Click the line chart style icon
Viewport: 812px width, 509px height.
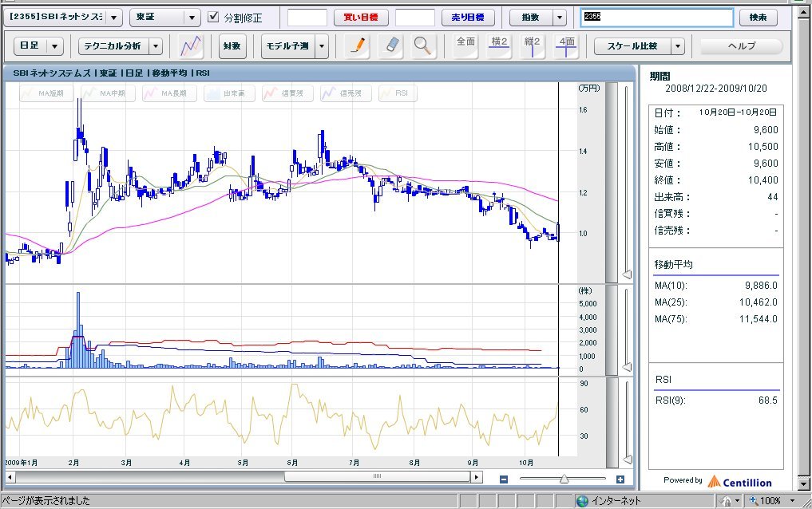pyautogui.click(x=192, y=46)
